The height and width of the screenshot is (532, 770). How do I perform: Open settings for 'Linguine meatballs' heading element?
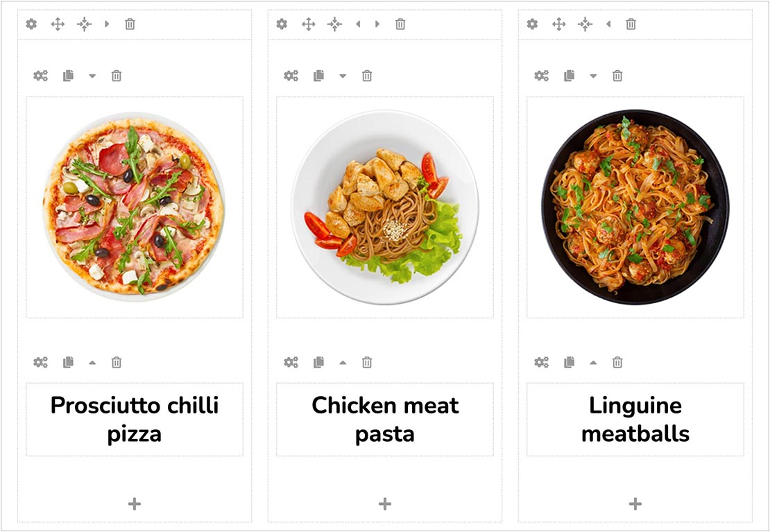541,362
